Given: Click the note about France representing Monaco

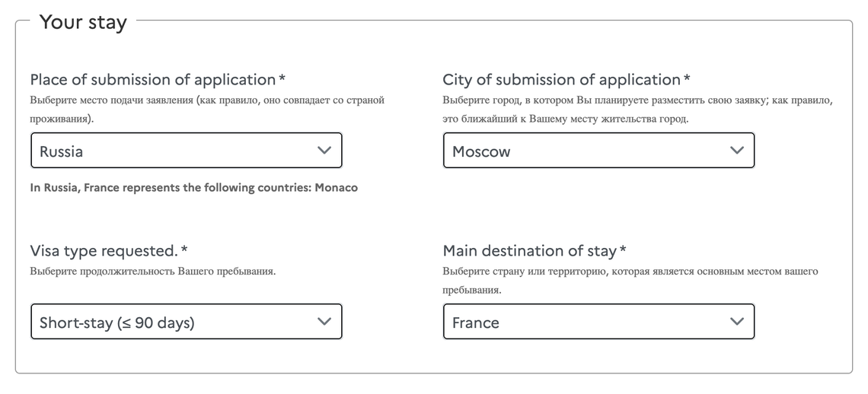Looking at the screenshot, I should click(x=193, y=188).
